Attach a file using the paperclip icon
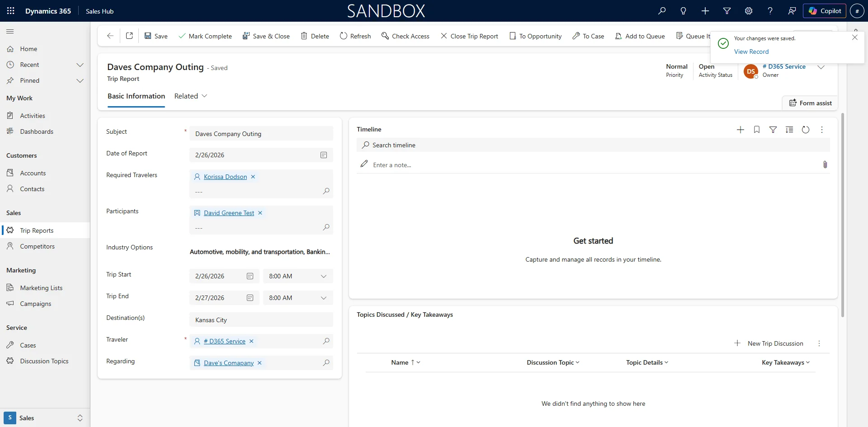The width and height of the screenshot is (868, 427). point(826,164)
